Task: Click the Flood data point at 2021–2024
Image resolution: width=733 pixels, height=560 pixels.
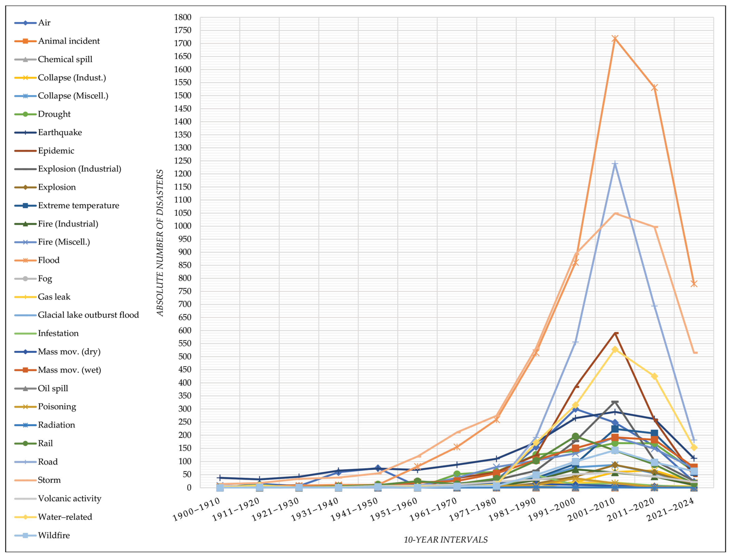Action: point(694,284)
